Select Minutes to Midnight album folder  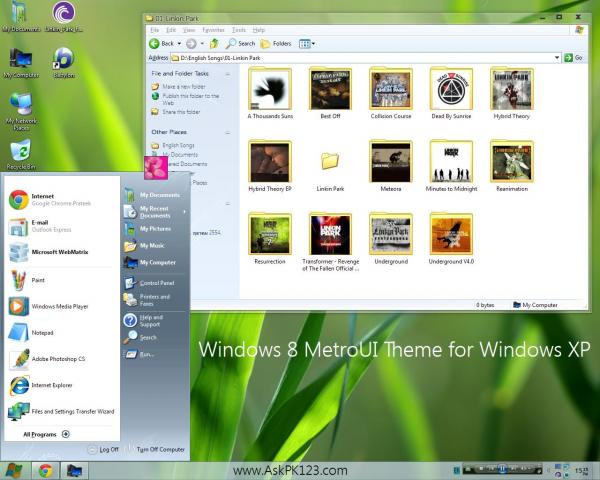[451, 166]
